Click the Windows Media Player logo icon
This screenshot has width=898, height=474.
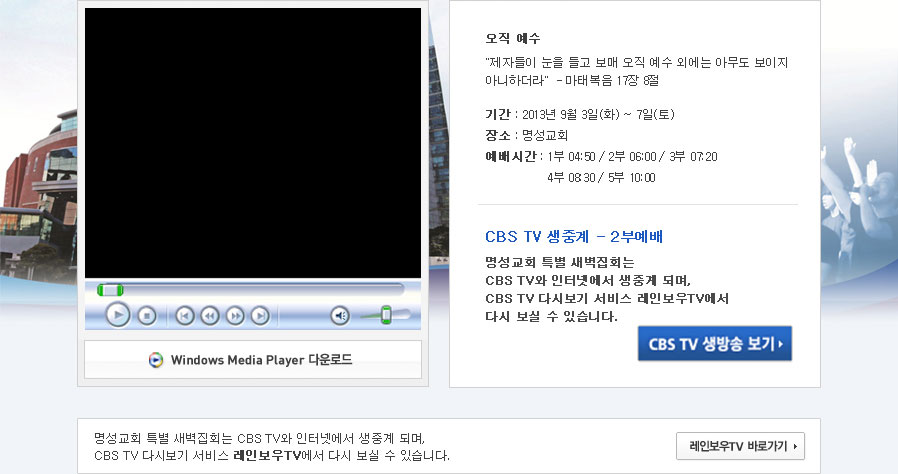156,360
